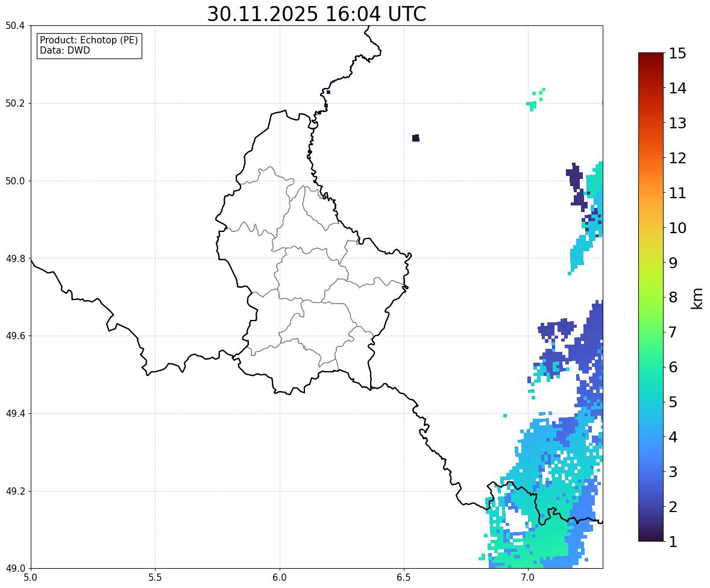Click latitude axis label 49.8
710x588 pixels.
pyautogui.click(x=15, y=258)
